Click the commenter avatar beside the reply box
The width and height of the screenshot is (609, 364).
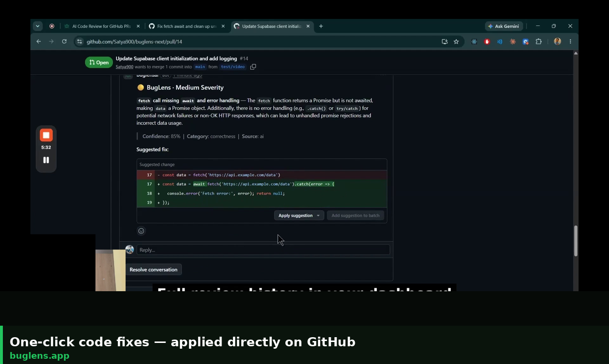tap(129, 250)
